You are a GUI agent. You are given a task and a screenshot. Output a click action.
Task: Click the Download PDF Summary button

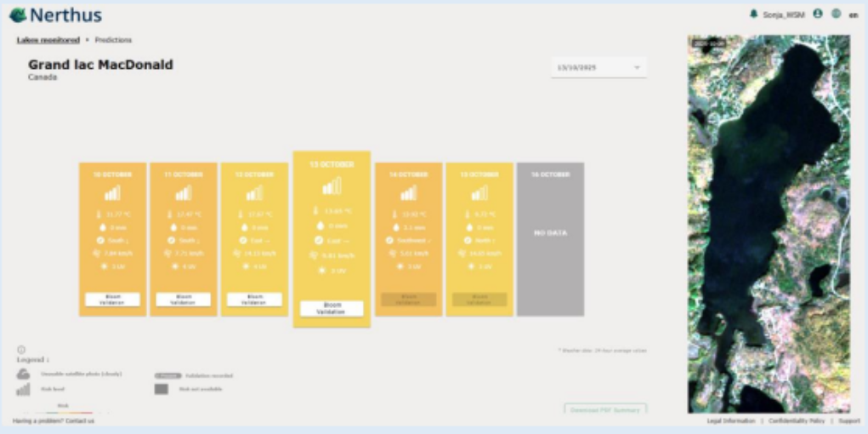(x=604, y=409)
